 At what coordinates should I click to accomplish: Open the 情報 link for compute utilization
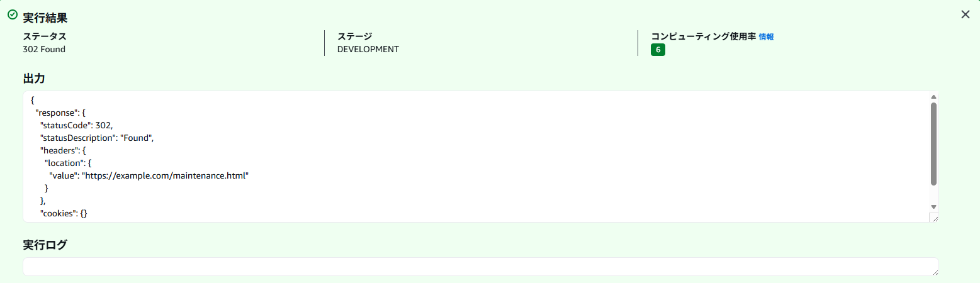coord(766,37)
